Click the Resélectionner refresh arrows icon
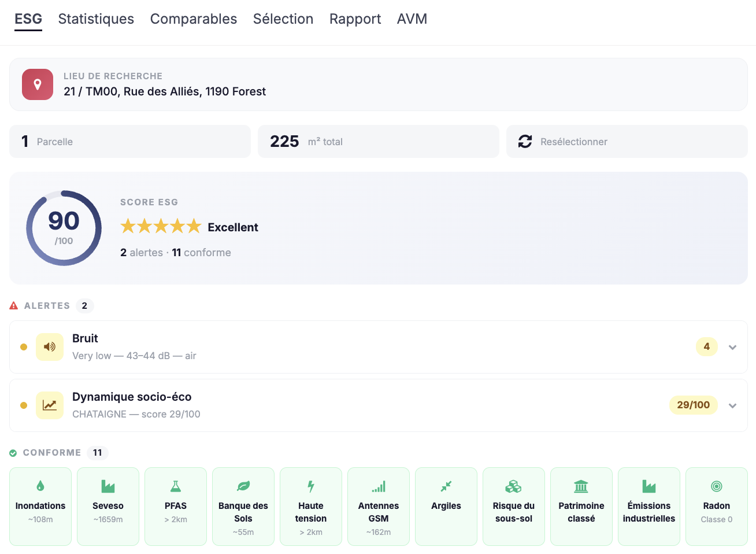756x554 pixels. (x=525, y=142)
